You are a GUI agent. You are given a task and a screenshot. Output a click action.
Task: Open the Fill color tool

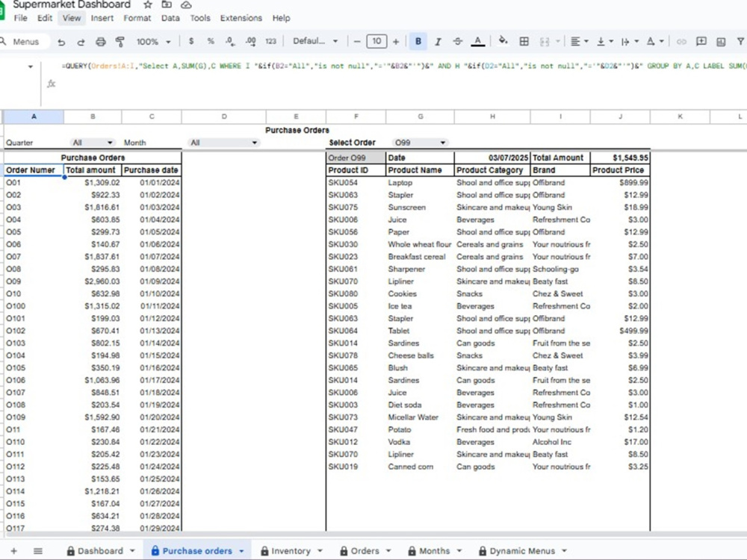pos(502,42)
